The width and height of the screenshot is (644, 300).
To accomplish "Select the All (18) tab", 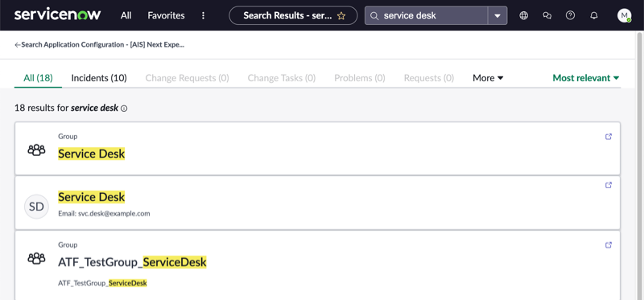I will pyautogui.click(x=38, y=78).
